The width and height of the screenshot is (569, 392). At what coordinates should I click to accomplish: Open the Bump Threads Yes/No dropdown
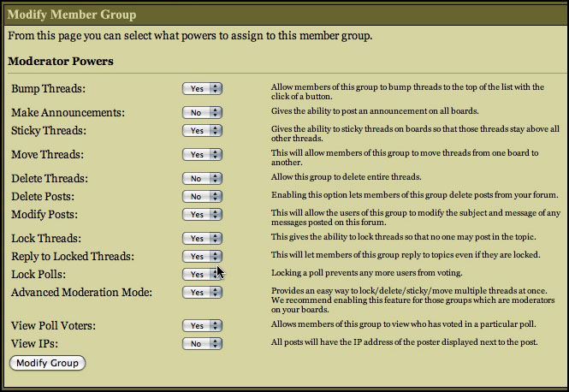point(202,88)
